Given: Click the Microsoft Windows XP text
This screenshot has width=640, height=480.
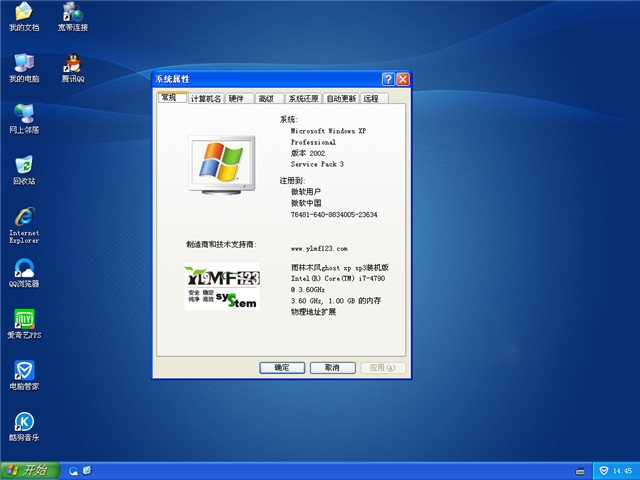Looking at the screenshot, I should coord(328,131).
